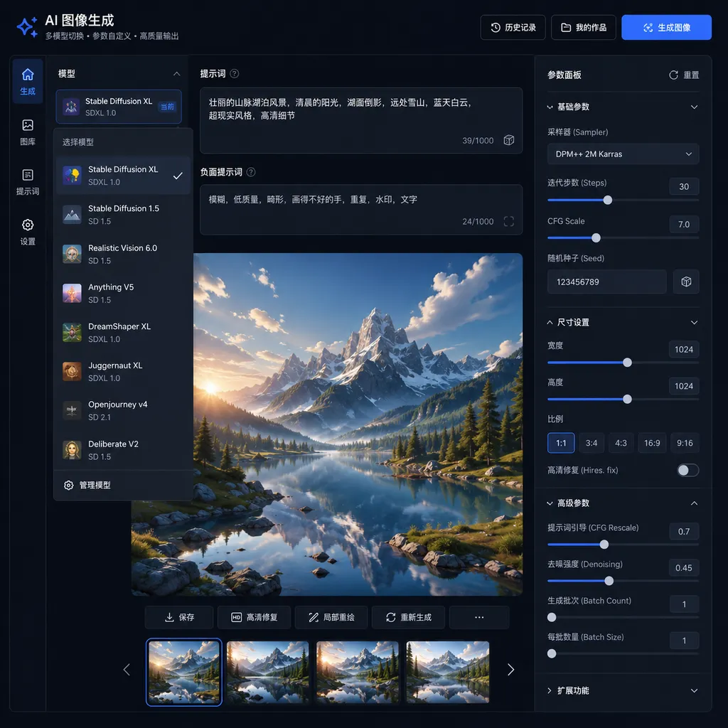Click the 局部重绘 inpaint button
This screenshot has height=728, width=728.
click(x=331, y=617)
